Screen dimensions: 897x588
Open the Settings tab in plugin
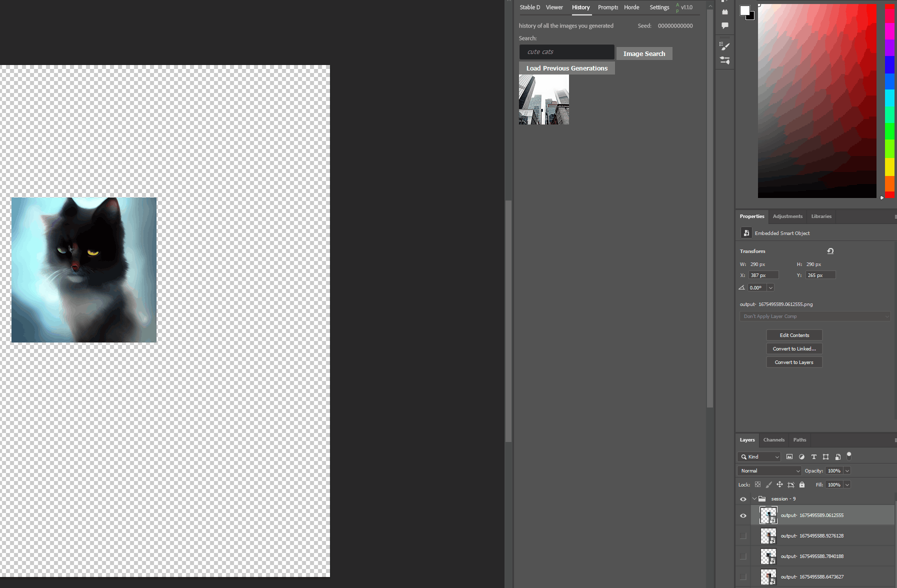pyautogui.click(x=659, y=7)
